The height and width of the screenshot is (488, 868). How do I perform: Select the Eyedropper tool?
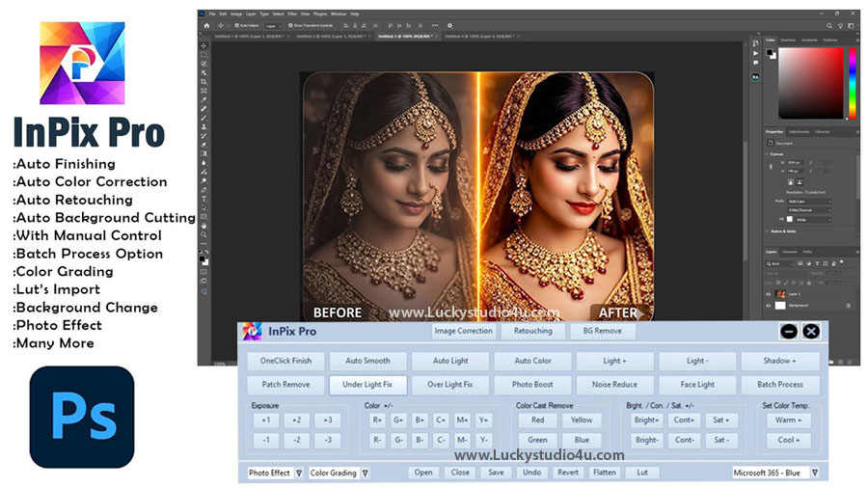pyautogui.click(x=203, y=99)
